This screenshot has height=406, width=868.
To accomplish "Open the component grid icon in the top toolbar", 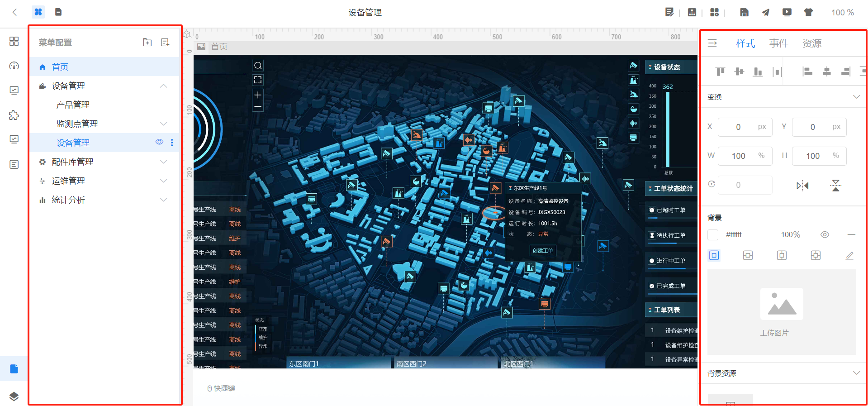I will [x=715, y=12].
